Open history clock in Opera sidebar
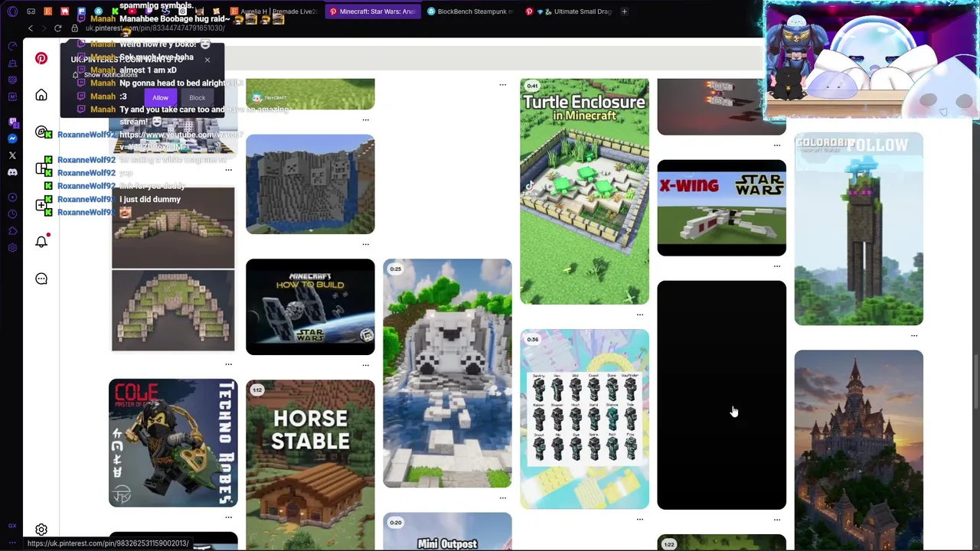 click(x=12, y=214)
